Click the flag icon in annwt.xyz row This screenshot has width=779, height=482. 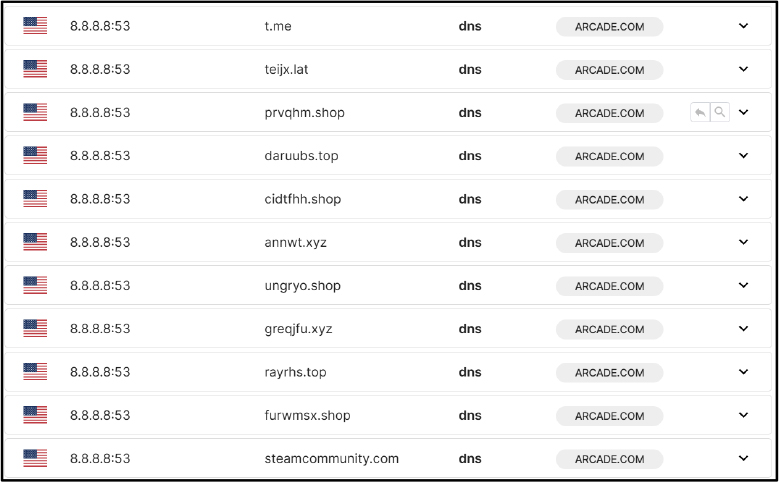click(x=35, y=242)
